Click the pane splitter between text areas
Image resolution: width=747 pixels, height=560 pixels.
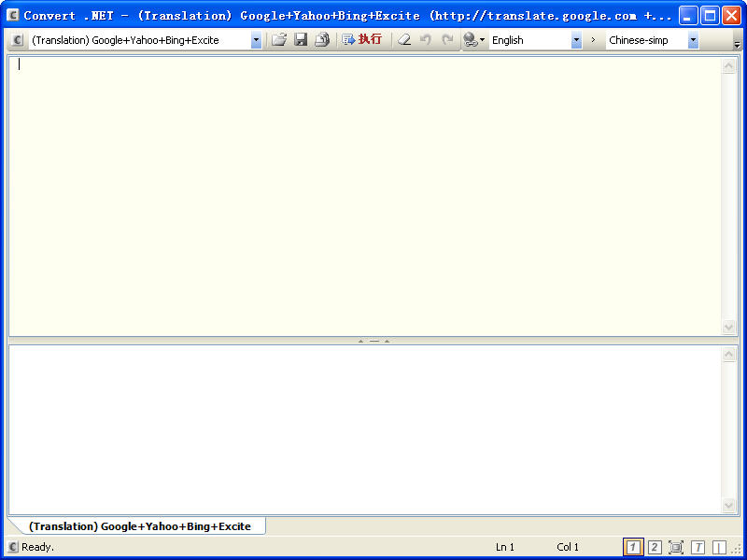(x=373, y=341)
